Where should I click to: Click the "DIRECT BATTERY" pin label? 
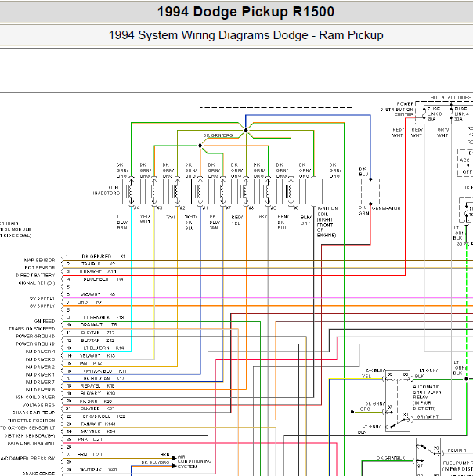point(35,276)
